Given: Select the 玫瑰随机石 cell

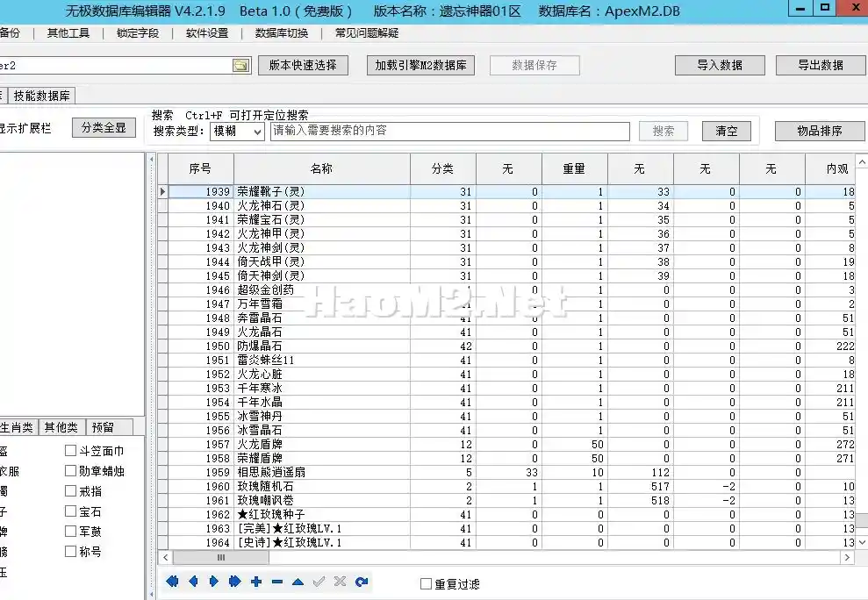Looking at the screenshot, I should point(322,487).
